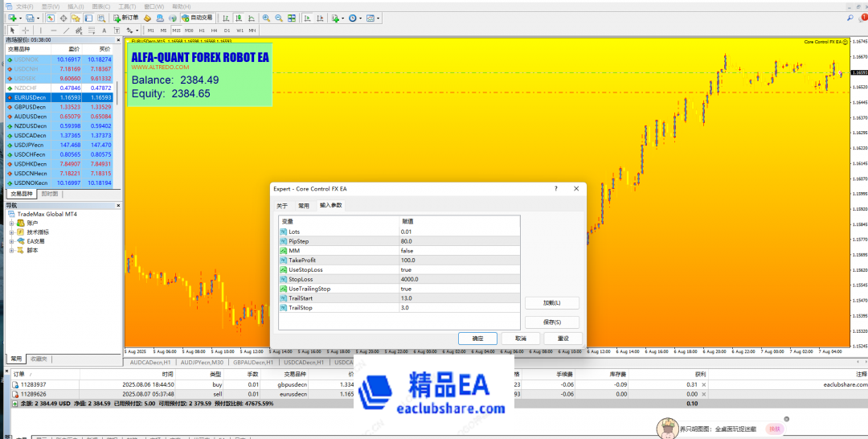Switch to MN timeframe
The width and height of the screenshot is (868, 439).
point(252,30)
